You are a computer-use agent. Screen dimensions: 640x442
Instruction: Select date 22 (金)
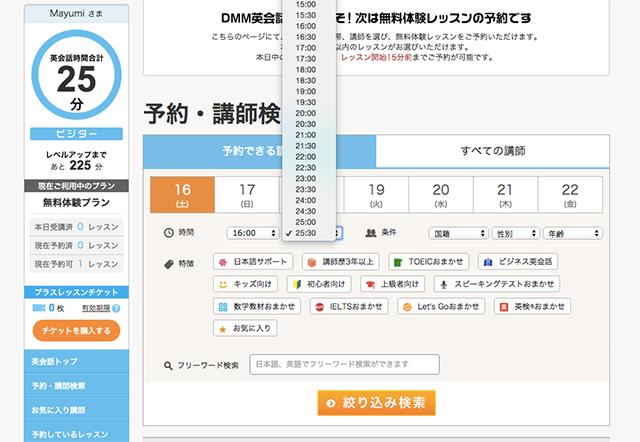click(570, 195)
